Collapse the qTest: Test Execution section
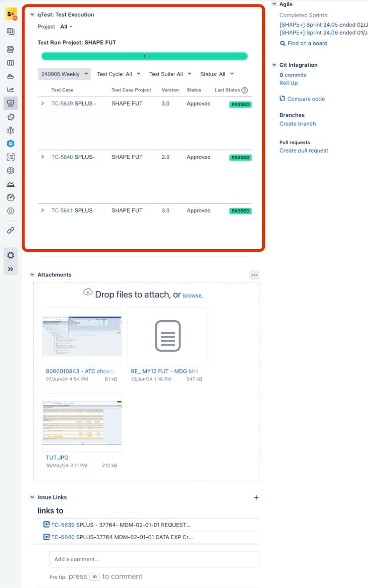The width and height of the screenshot is (368, 588). pos(32,15)
